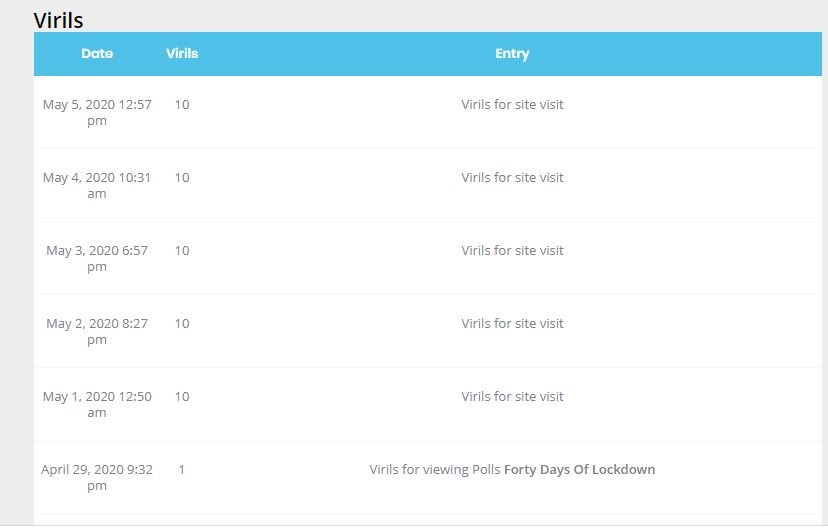Screen dimensions: 828x530
Task: Open the Forty Days Of Lockdown poll link
Action: pos(579,469)
